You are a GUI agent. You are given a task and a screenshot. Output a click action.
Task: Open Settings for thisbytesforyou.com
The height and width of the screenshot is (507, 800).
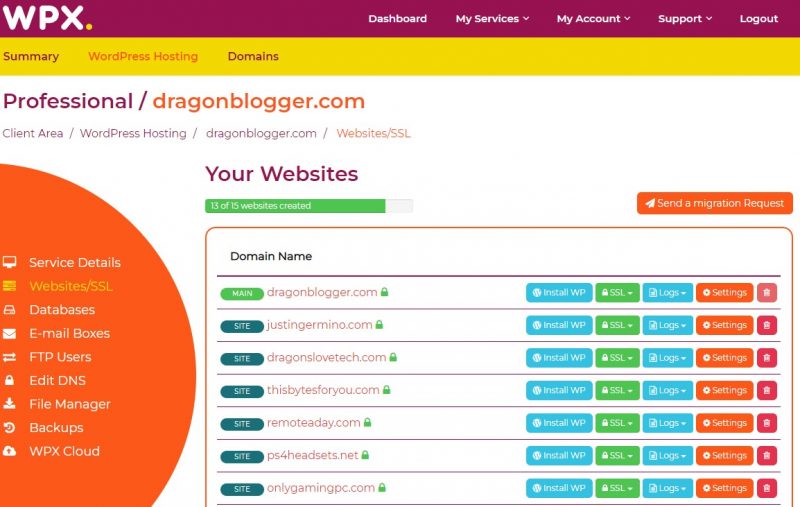point(724,391)
